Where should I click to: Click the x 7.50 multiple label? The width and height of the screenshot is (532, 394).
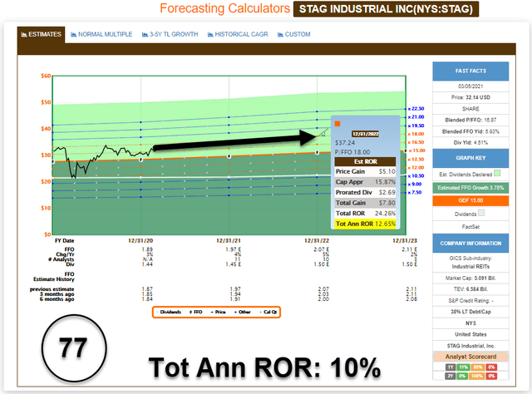coord(415,192)
